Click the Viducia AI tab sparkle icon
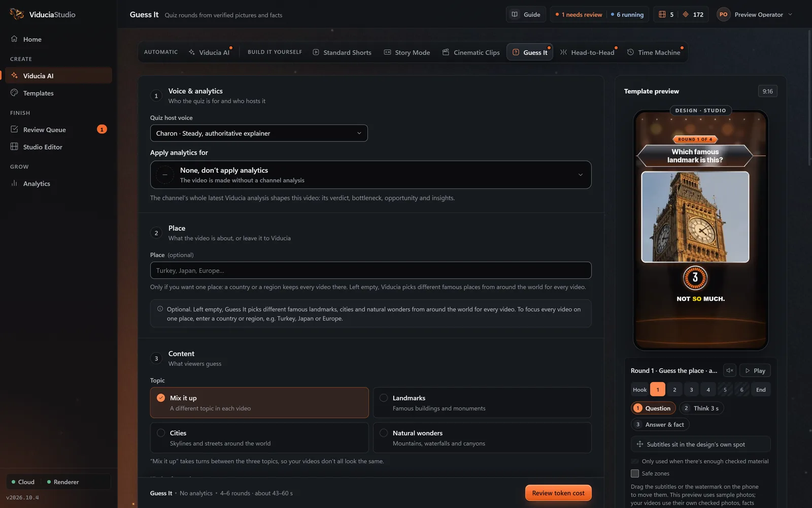The height and width of the screenshot is (508, 812). pyautogui.click(x=191, y=52)
